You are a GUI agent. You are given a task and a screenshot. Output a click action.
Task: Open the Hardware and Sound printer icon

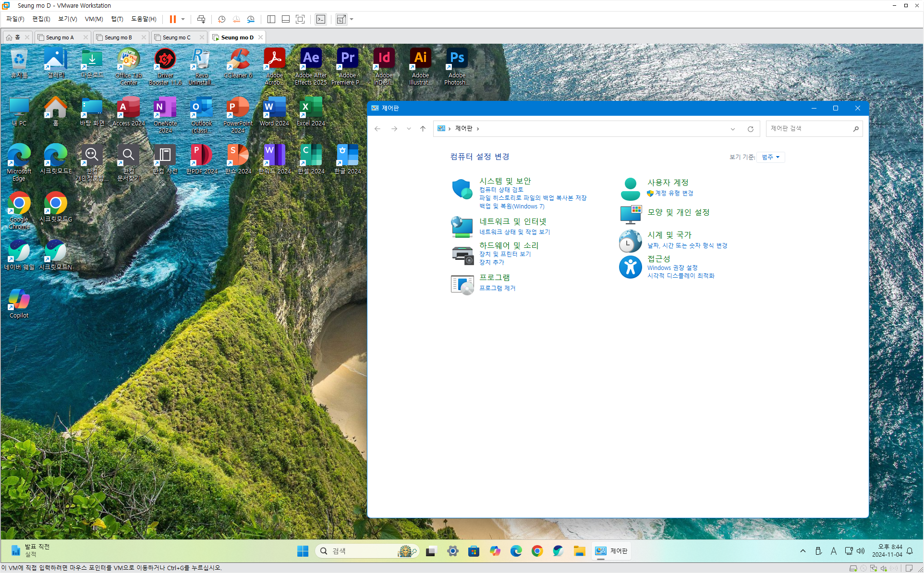462,254
